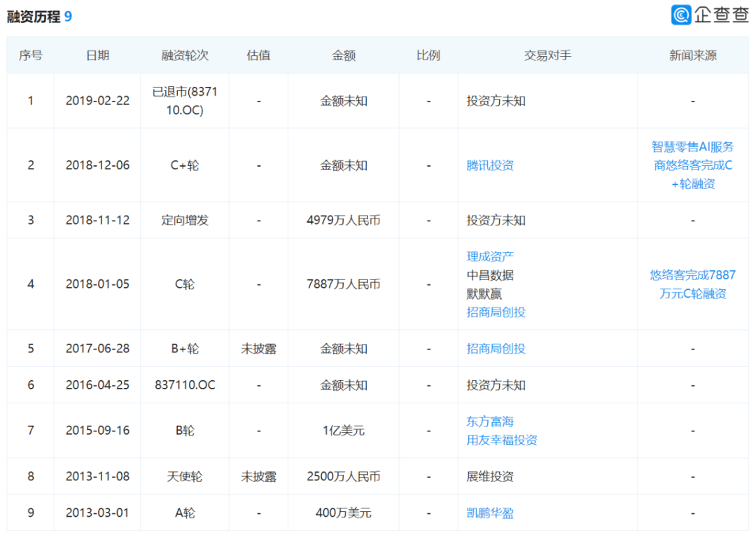Click the 已退市(837110.OC) round cell

(x=185, y=101)
